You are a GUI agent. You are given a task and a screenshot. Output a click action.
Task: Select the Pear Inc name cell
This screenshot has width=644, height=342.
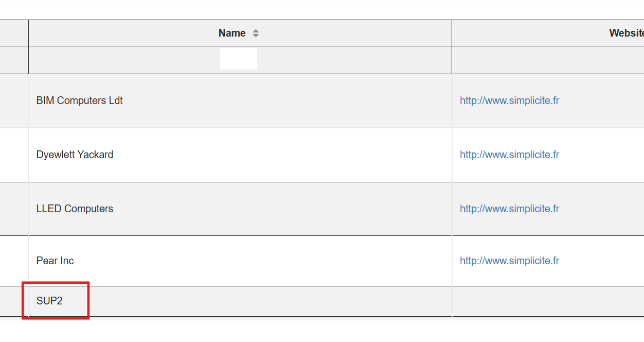[x=56, y=261]
